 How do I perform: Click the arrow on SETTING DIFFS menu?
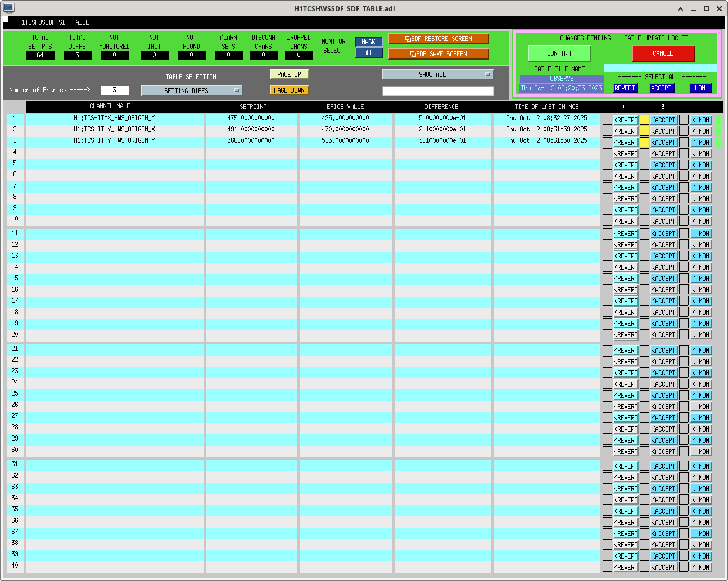point(236,90)
